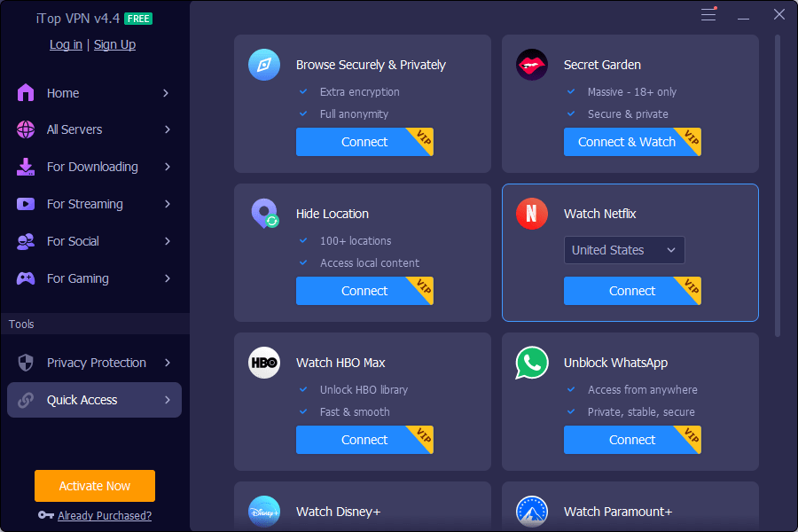798x532 pixels.
Task: Open the For Social menu item
Action: (94, 241)
